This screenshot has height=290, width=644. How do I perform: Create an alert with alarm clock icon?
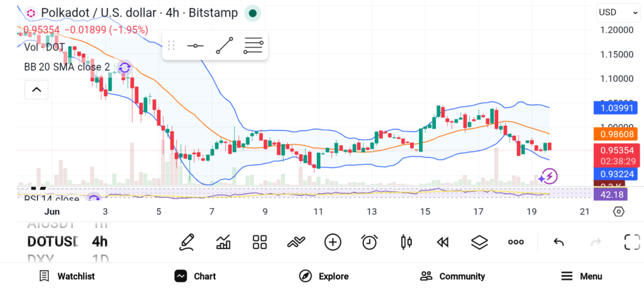(370, 242)
